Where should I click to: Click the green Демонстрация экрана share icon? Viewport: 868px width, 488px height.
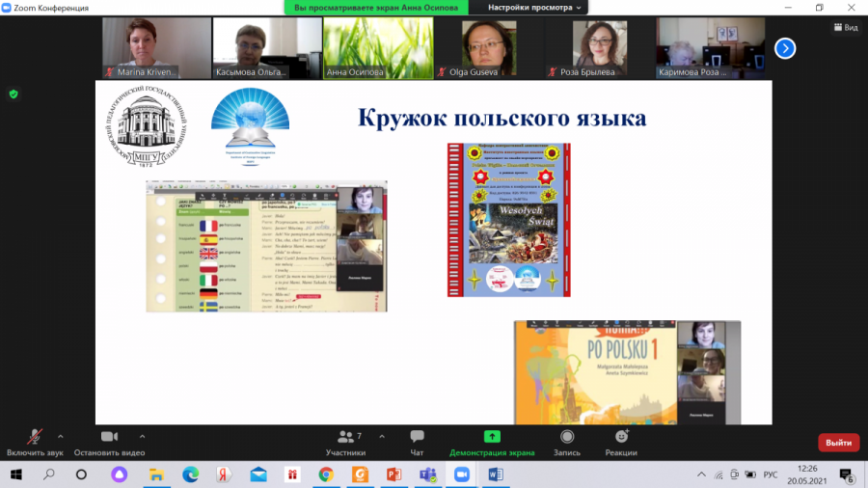[492, 437]
